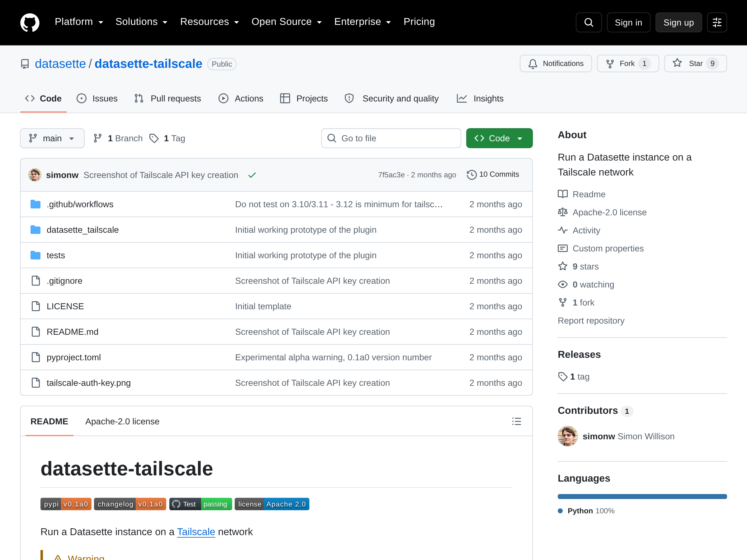Focus the Go to file search field
747x560 pixels.
coord(391,138)
